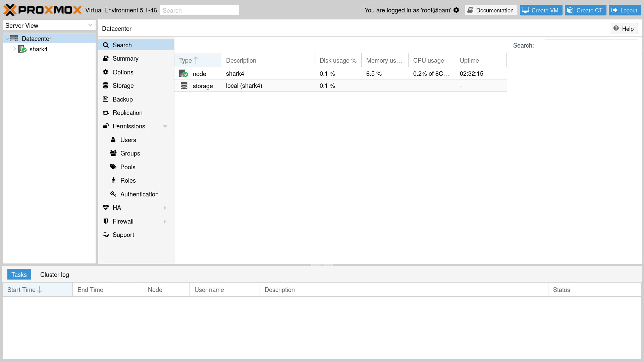Click the Datacenter panel Search input field
644x362 pixels.
[591, 45]
